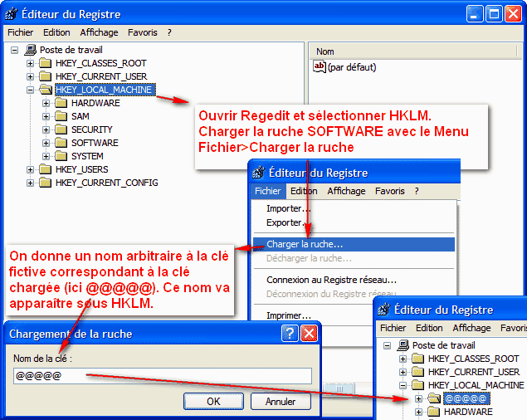Click the HKEY_CURRENT_CONFIG folder icon

[45, 183]
